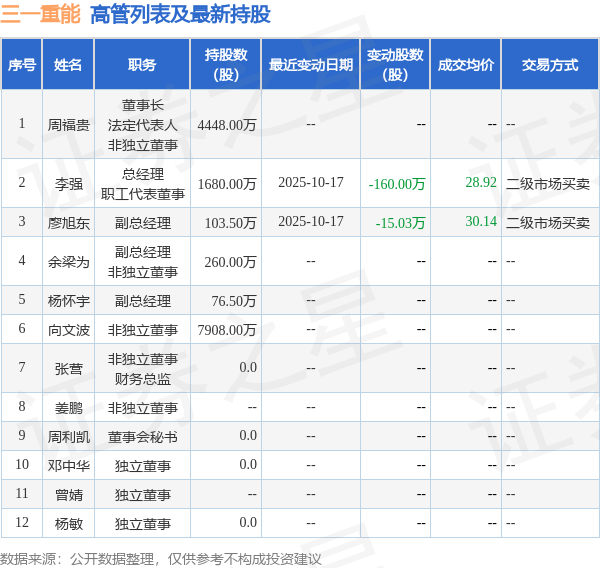
Task: Click the 持股数(股) column header
Action: (226, 65)
